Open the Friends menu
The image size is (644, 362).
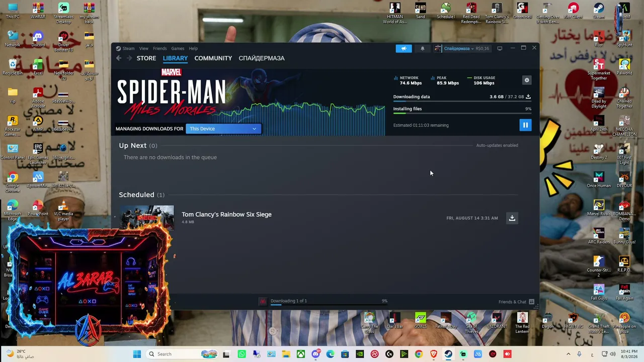(159, 48)
